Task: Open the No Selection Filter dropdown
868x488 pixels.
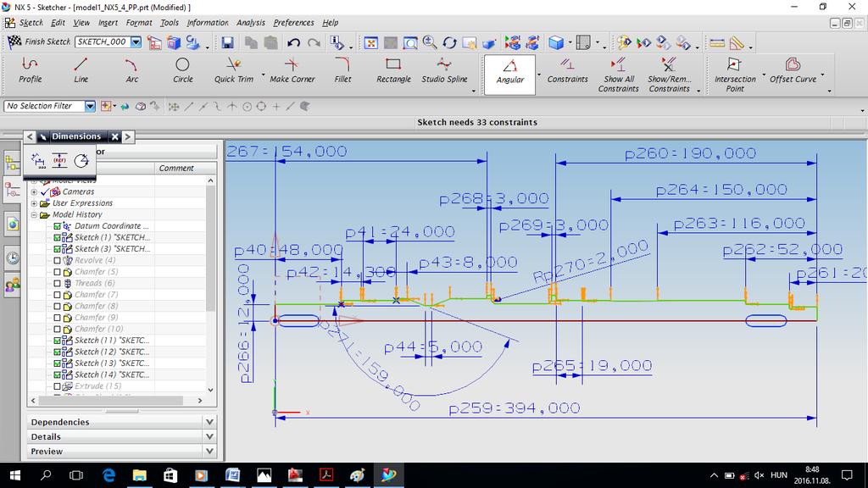Action: coord(90,106)
